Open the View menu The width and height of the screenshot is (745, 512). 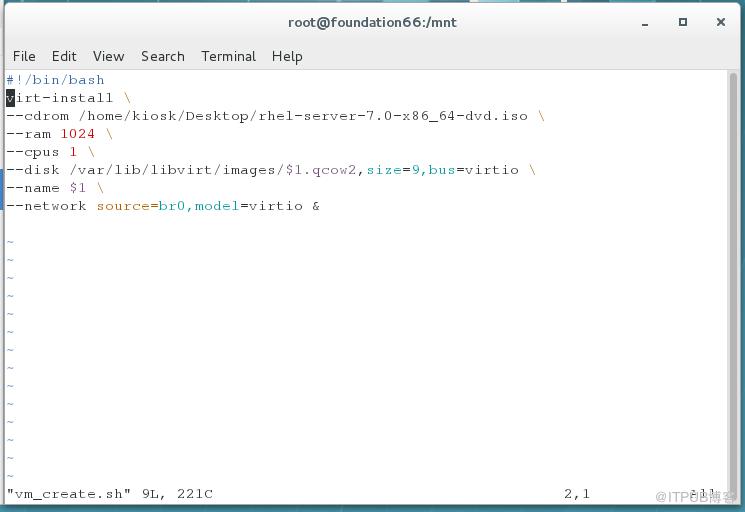point(108,56)
